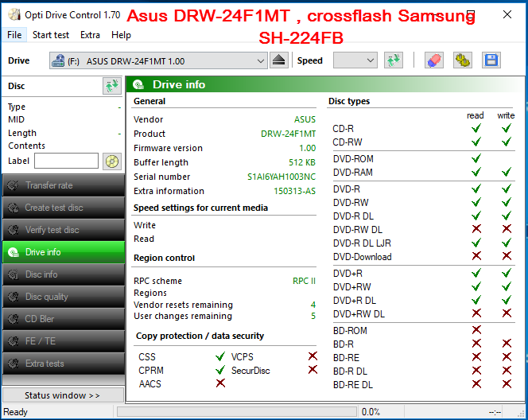Click the Opti Drive Control app icon
The image size is (528, 420).
14,14
